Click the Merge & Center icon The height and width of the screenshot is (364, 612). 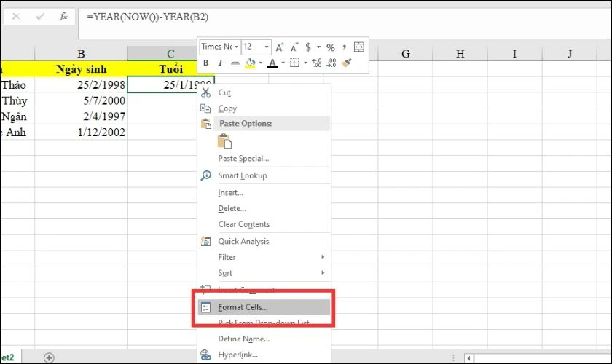(358, 47)
